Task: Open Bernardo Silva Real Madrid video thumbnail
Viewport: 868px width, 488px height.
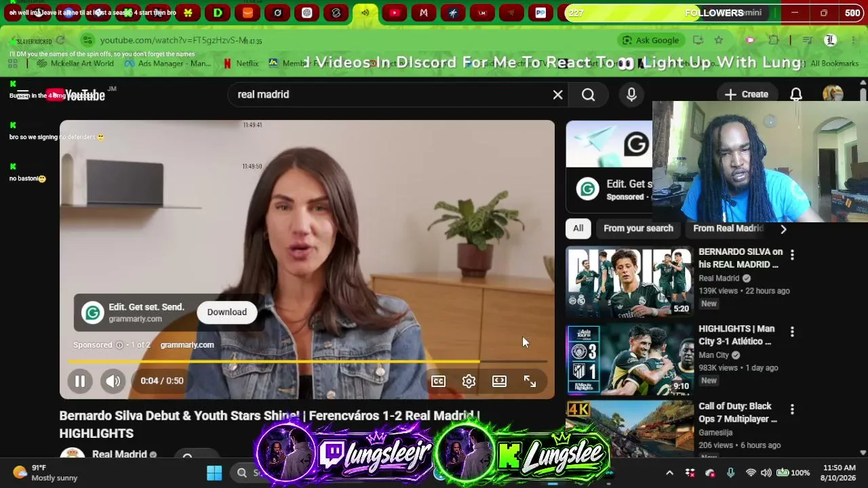Action: tap(630, 281)
